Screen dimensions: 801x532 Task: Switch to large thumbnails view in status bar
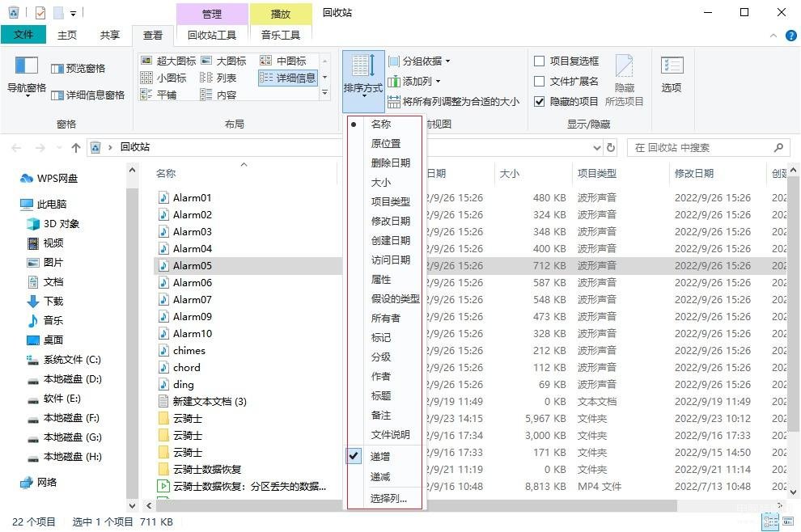[x=788, y=521]
